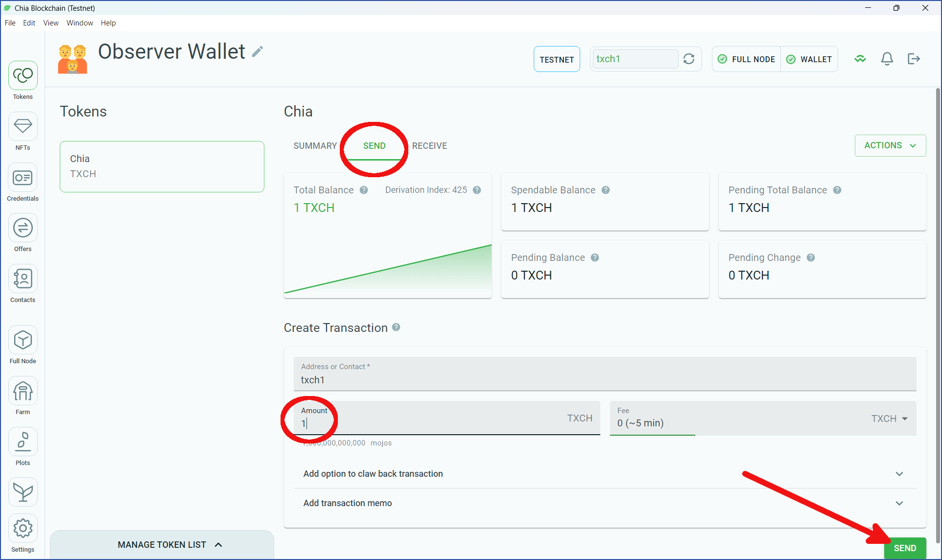Open the Edit menu
This screenshot has width=942, height=560.
pyautogui.click(x=29, y=23)
